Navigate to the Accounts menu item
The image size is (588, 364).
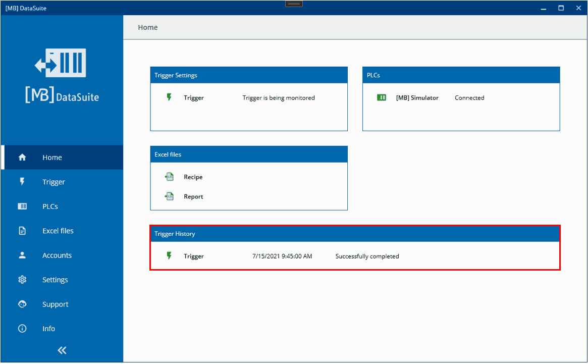point(62,255)
